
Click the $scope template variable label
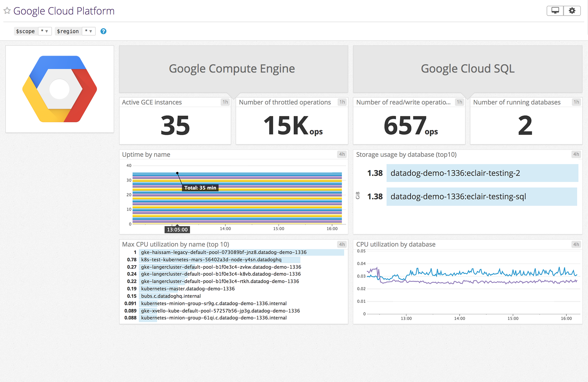coord(26,31)
